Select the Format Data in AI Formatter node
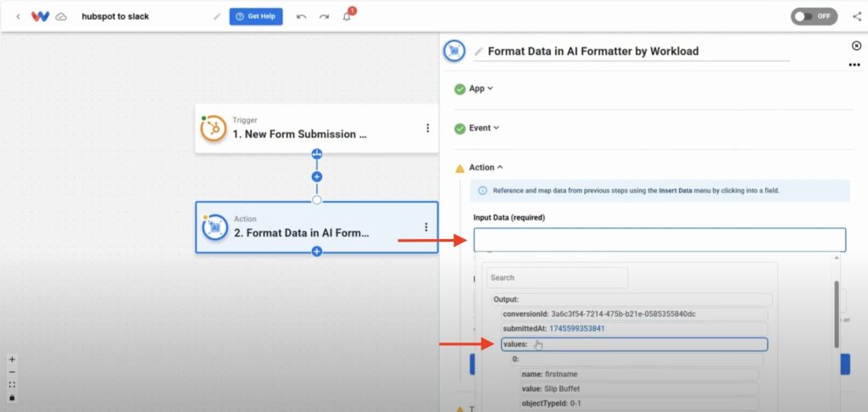Screen dimensions: 868x412 coord(317,227)
